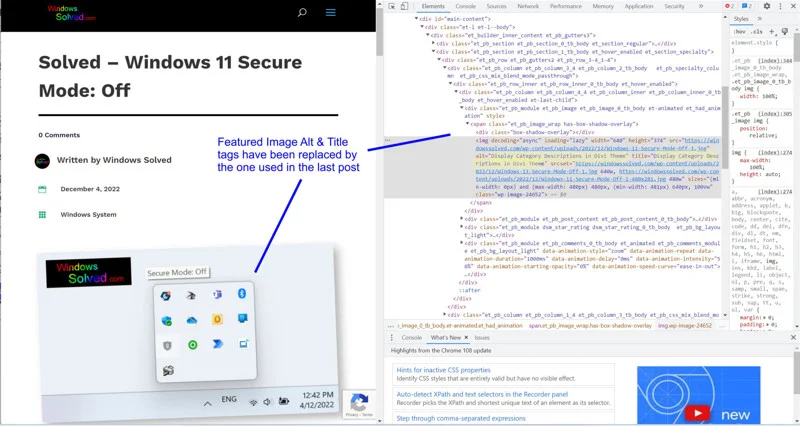Collapse the div id main-content node
This screenshot has width=800, height=426.
[416, 19]
